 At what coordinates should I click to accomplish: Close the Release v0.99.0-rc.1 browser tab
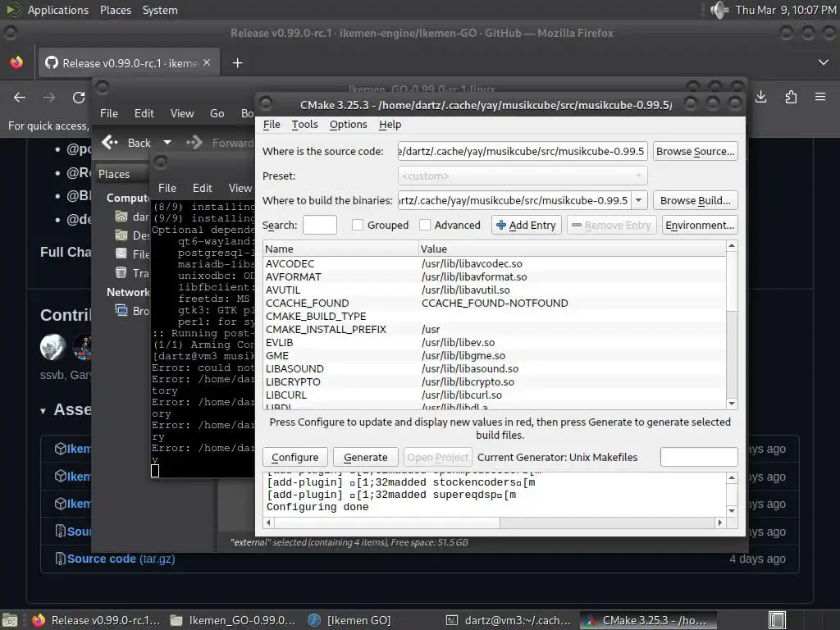coord(207,62)
